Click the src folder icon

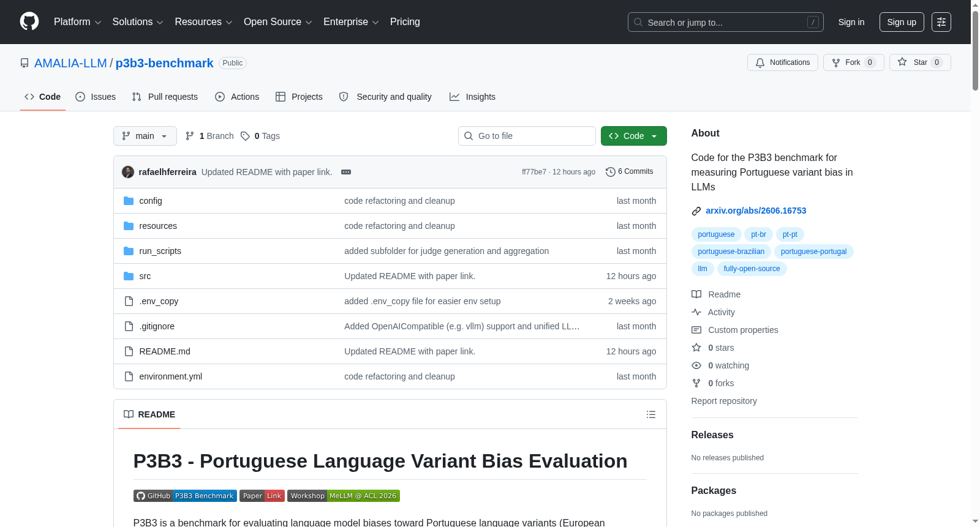[129, 276]
